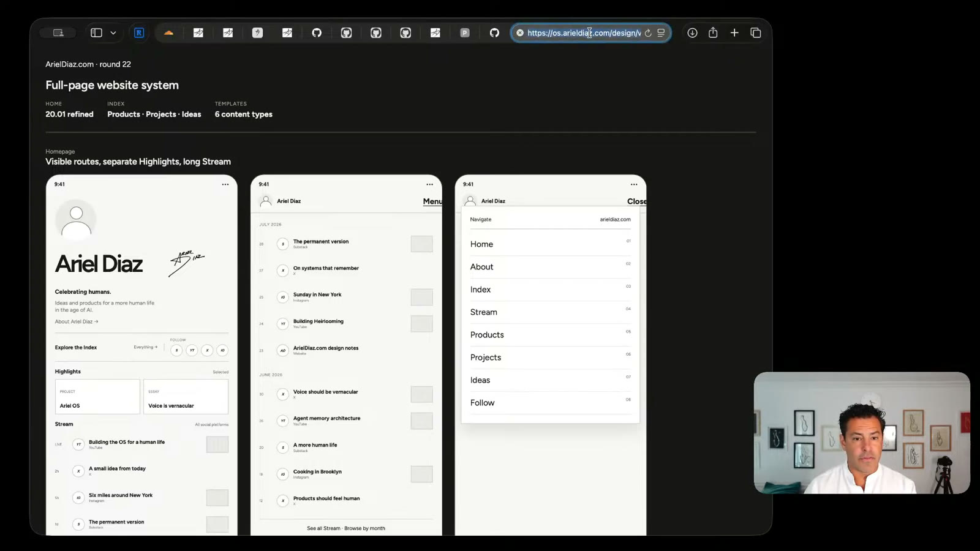The image size is (980, 551).
Task: Open the three-dot menu on first phone mockup
Action: click(x=225, y=184)
